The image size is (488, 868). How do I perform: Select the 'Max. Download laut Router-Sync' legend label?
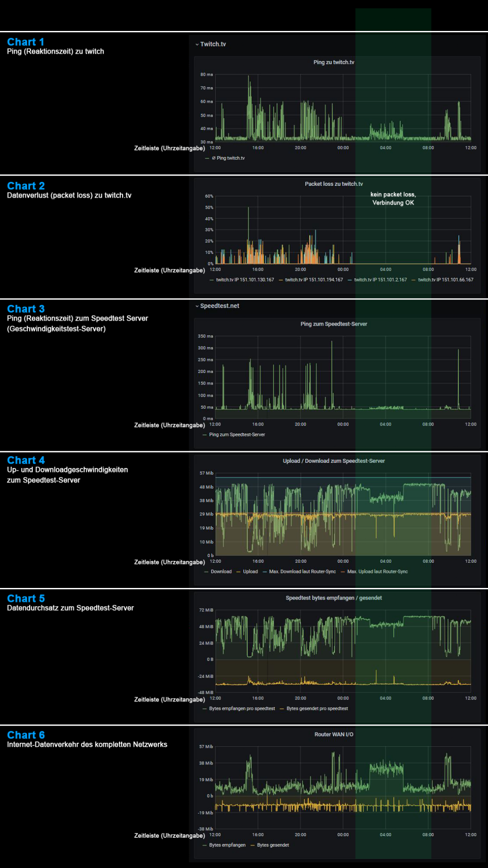(x=302, y=572)
